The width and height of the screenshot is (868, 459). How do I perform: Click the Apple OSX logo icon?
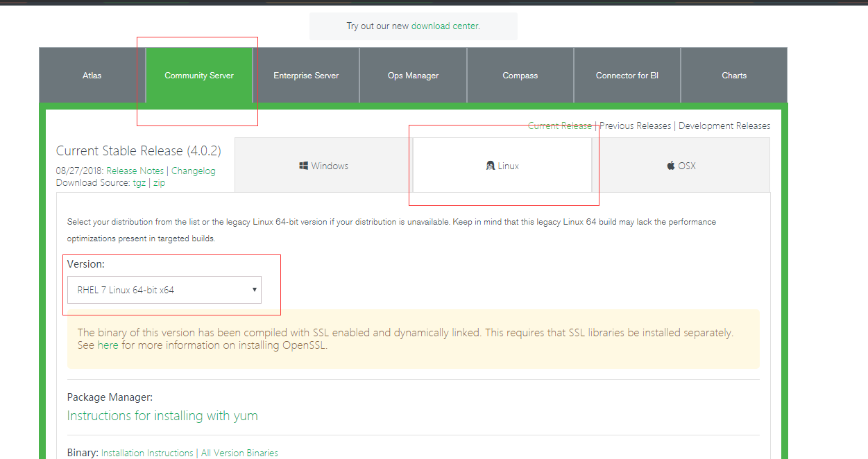671,166
